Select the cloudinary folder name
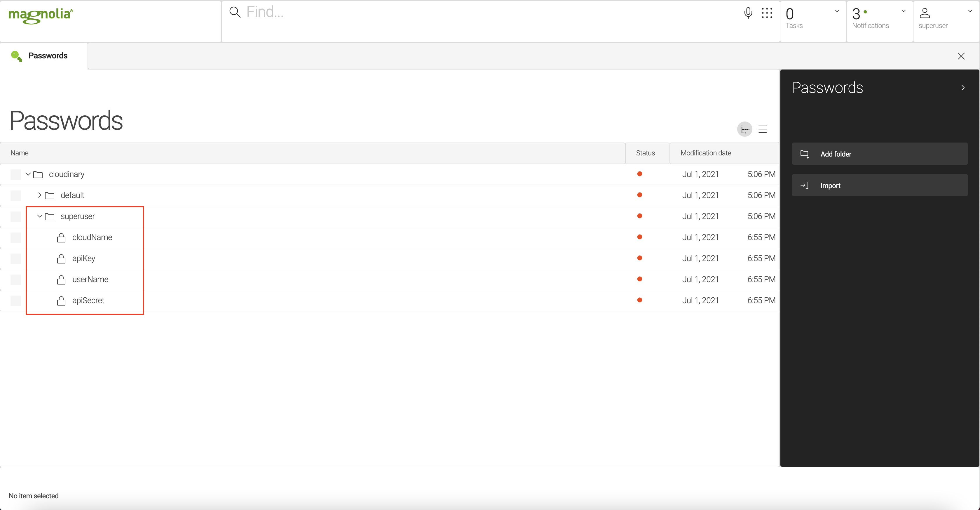This screenshot has height=510, width=980. click(x=67, y=174)
